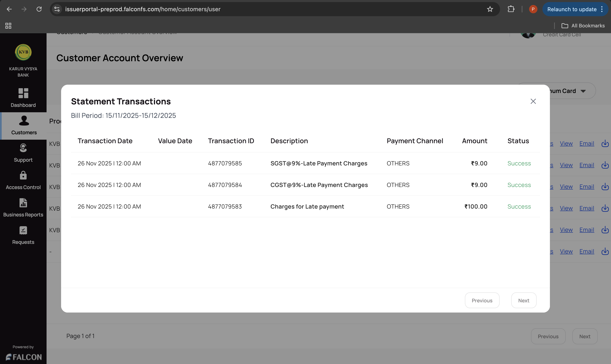
Task: Open Business Reports in sidebar
Action: [23, 208]
